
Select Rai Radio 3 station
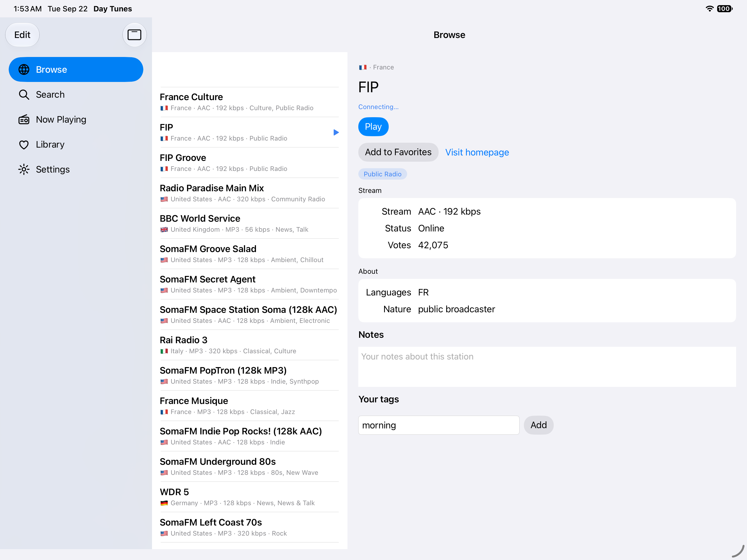[x=249, y=345]
